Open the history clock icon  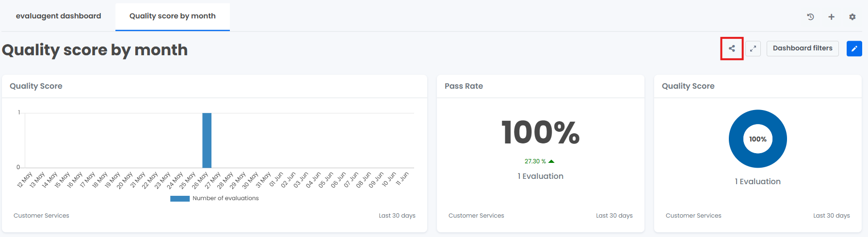(810, 16)
